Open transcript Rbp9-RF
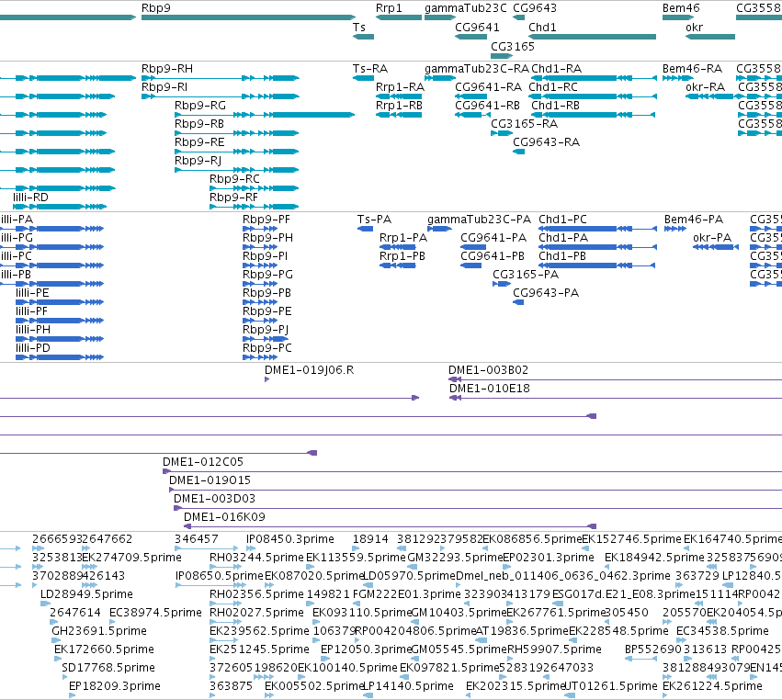Screen dimensions: 782x700 pos(233,198)
